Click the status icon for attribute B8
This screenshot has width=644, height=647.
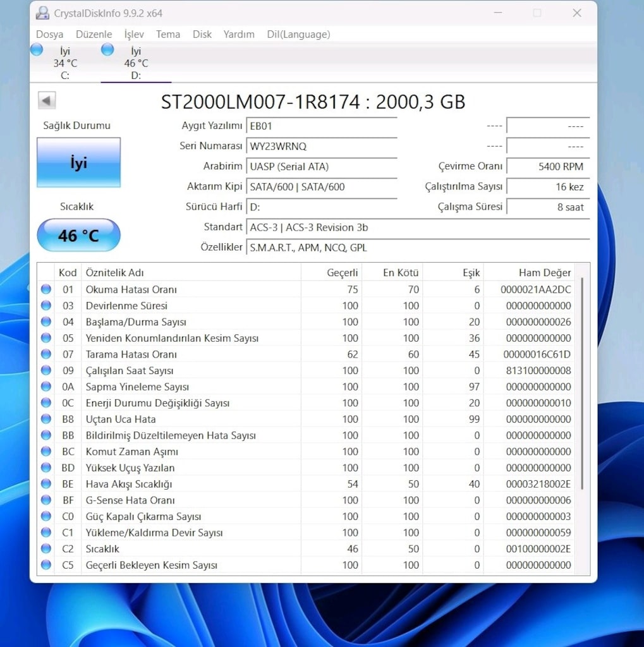(46, 419)
